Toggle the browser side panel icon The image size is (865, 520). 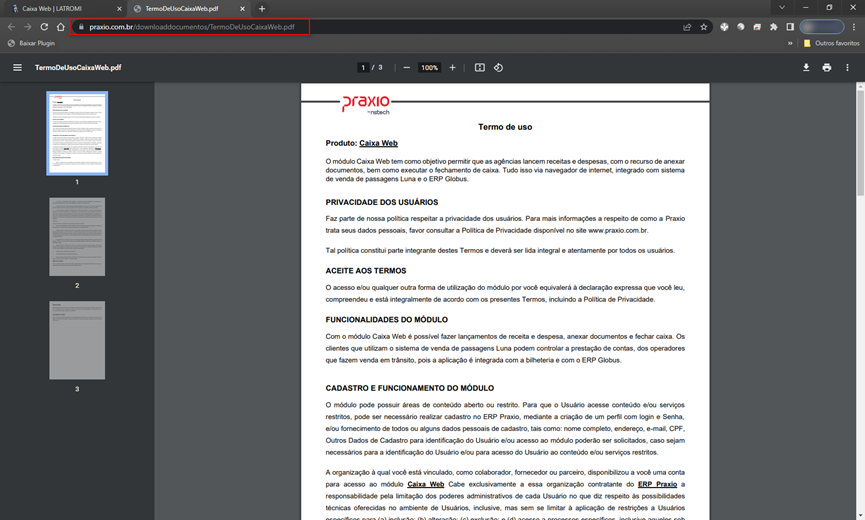click(x=790, y=26)
